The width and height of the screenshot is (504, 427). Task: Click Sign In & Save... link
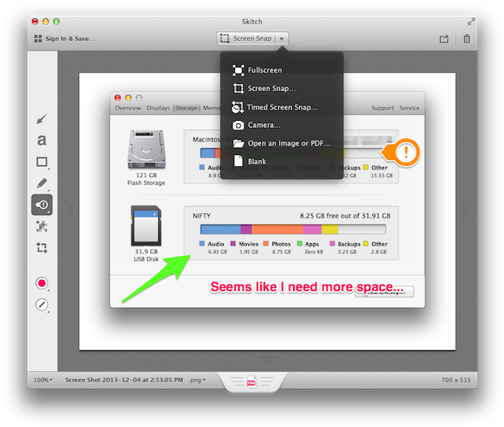click(69, 38)
